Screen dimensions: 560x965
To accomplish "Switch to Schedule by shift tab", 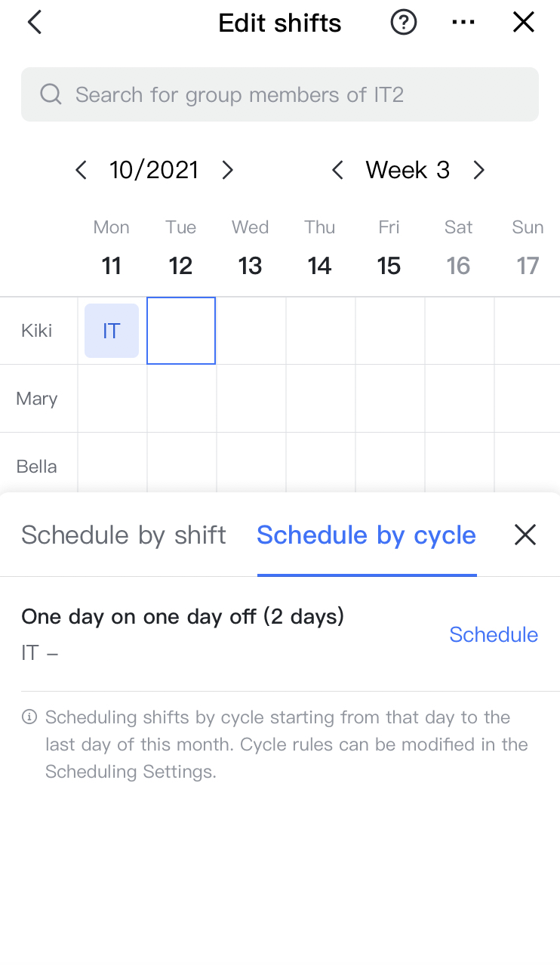I will pos(124,535).
